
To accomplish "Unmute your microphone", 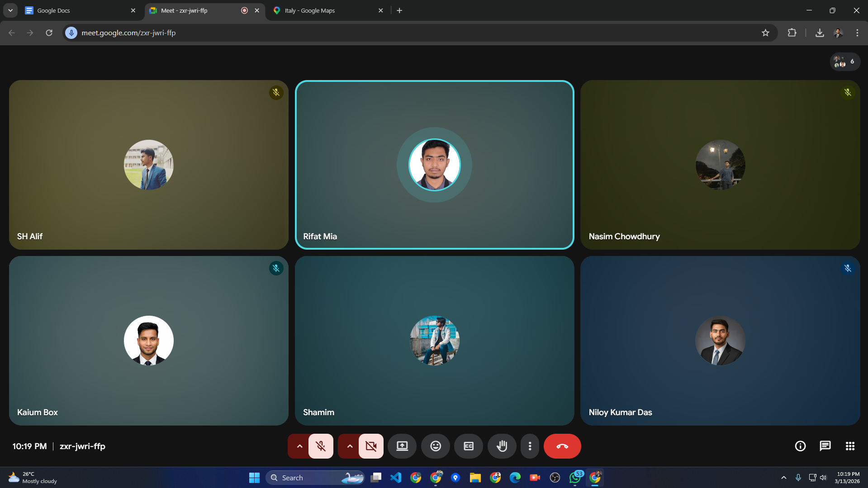I will 321,446.
